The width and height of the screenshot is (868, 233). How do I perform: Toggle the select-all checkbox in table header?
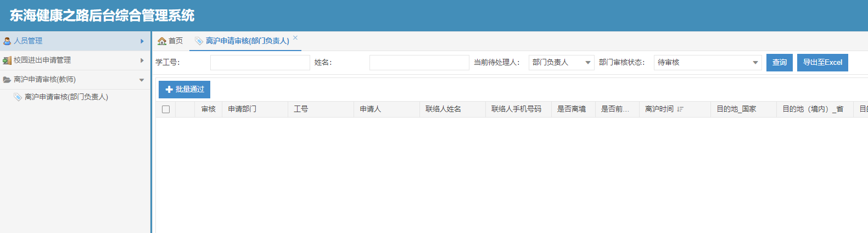(x=166, y=109)
